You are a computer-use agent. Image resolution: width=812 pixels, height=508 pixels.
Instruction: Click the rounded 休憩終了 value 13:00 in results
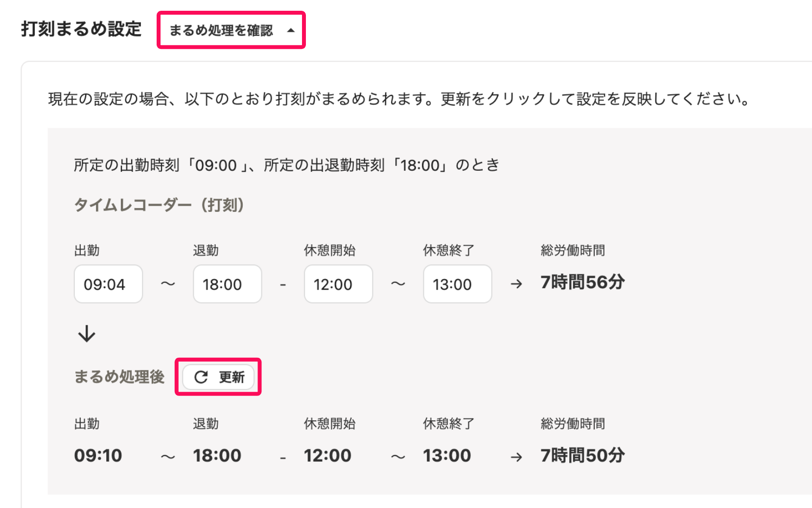click(x=447, y=456)
